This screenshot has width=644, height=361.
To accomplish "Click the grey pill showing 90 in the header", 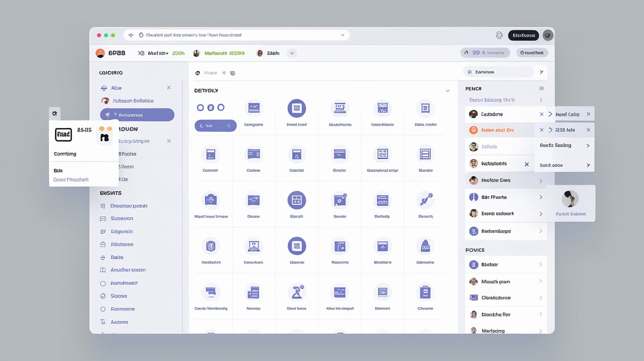I will pos(485,52).
